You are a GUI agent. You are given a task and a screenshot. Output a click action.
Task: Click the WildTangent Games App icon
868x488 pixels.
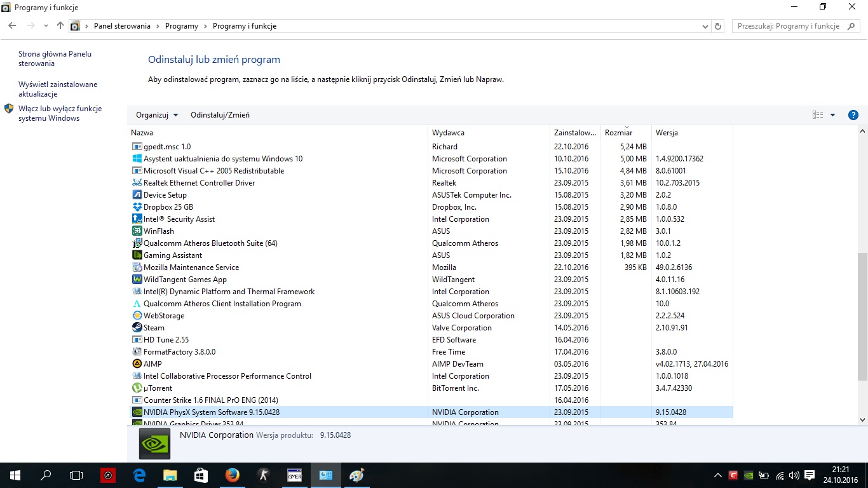pos(137,280)
